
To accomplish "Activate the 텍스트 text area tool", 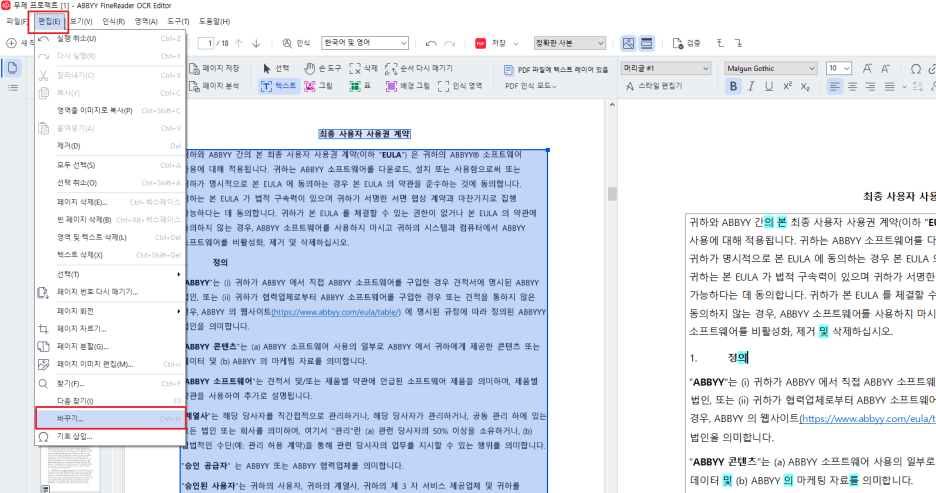I will [x=278, y=86].
